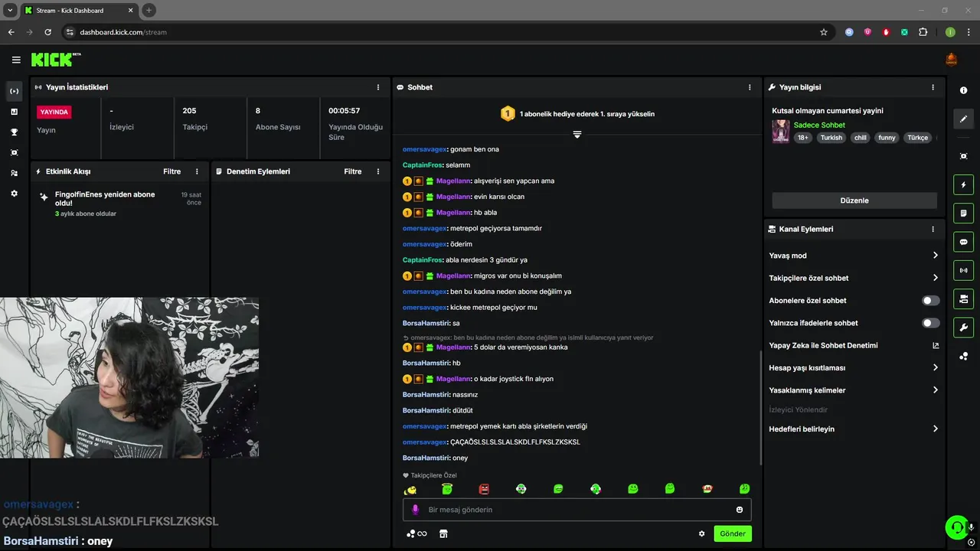Click CaptainFros on the 'selamm' message

point(422,165)
